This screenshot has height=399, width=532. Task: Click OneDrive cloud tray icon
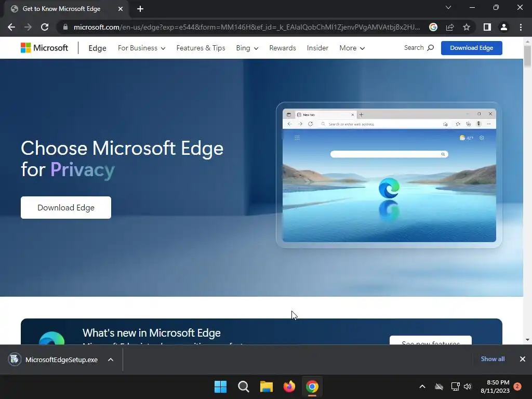[439, 387]
